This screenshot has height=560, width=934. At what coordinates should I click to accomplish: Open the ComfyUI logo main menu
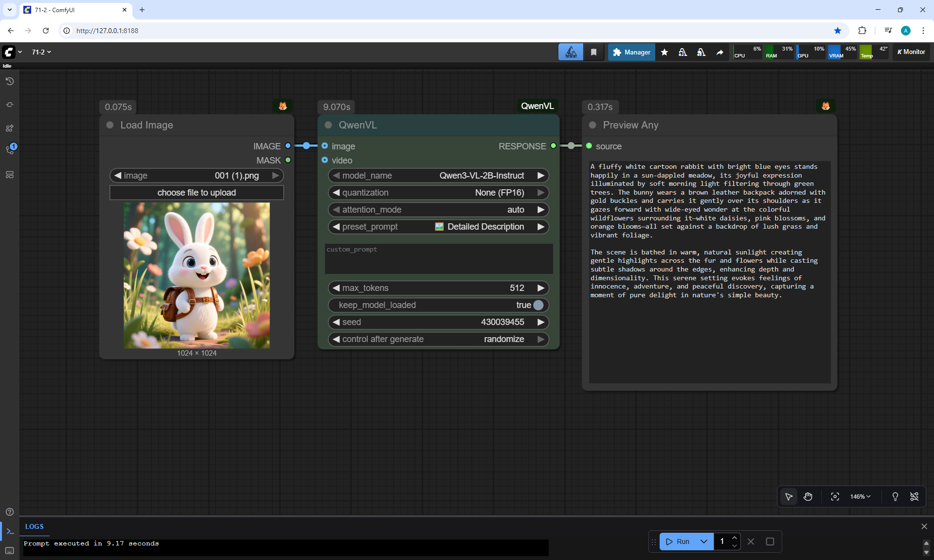click(x=9, y=52)
